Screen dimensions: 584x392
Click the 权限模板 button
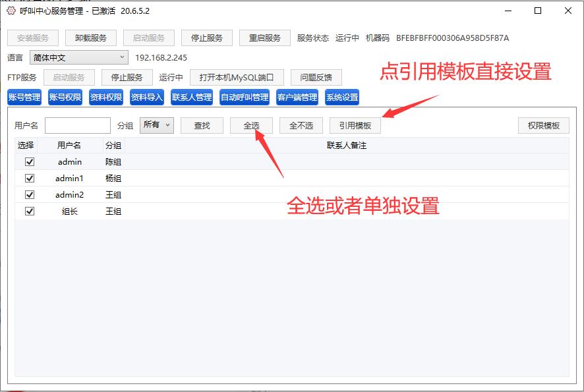544,125
